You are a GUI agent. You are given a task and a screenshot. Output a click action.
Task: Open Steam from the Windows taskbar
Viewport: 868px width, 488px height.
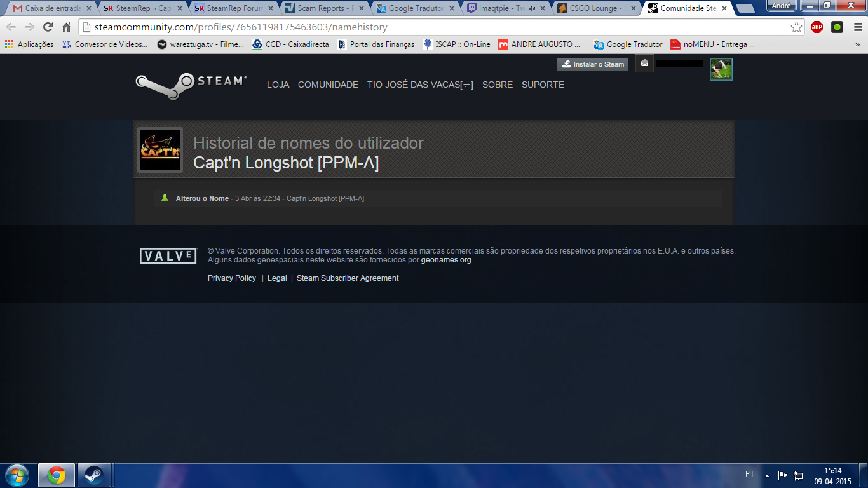point(95,475)
